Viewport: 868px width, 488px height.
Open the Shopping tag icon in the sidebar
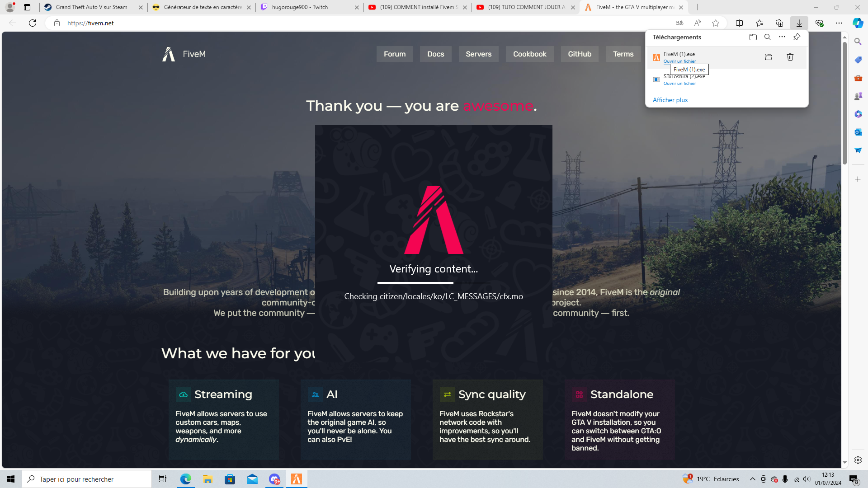pos(858,60)
